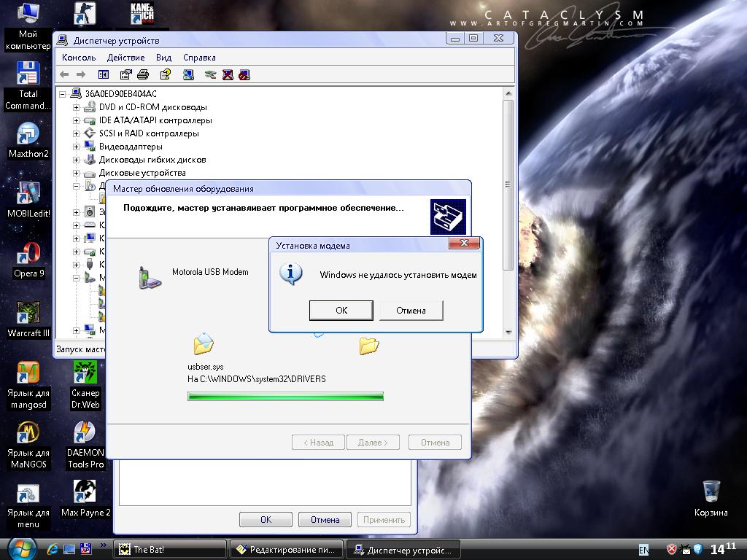The height and width of the screenshot is (560, 747).
Task: Click the Show Desktop quick launch icon
Action: (x=69, y=549)
